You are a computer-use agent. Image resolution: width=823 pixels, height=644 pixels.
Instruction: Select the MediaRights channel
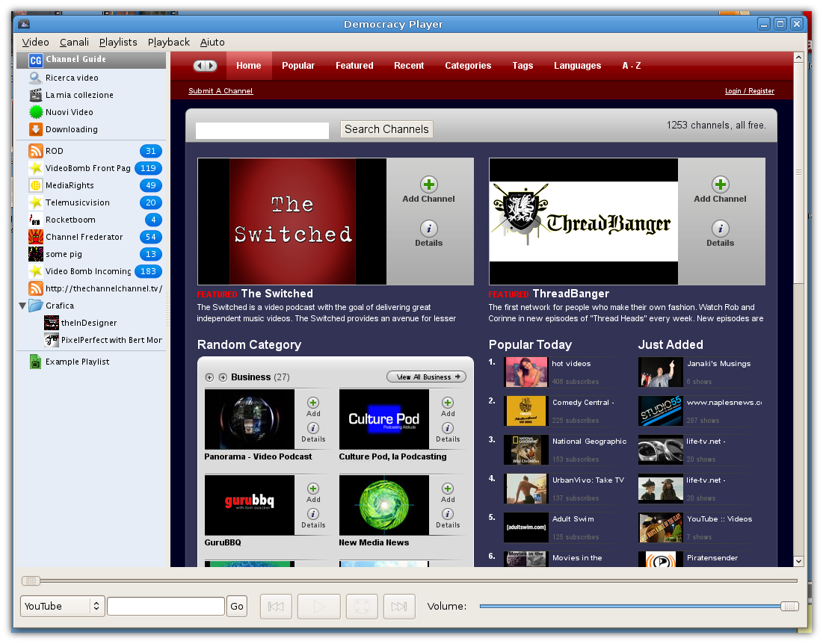(x=90, y=185)
